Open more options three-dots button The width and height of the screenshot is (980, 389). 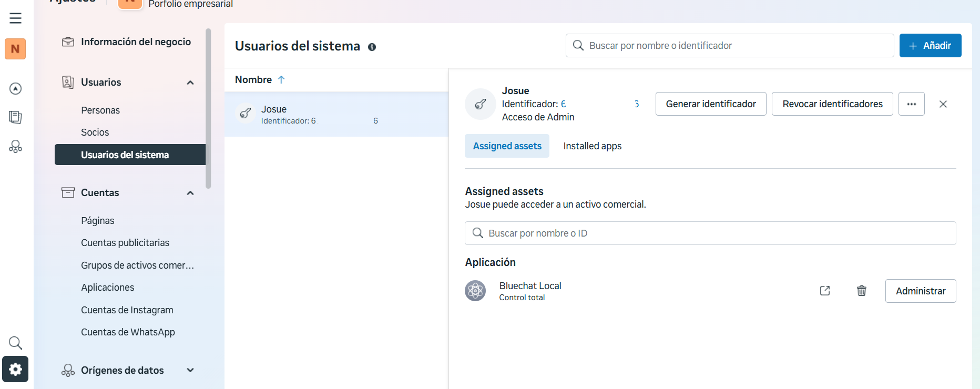tap(911, 104)
